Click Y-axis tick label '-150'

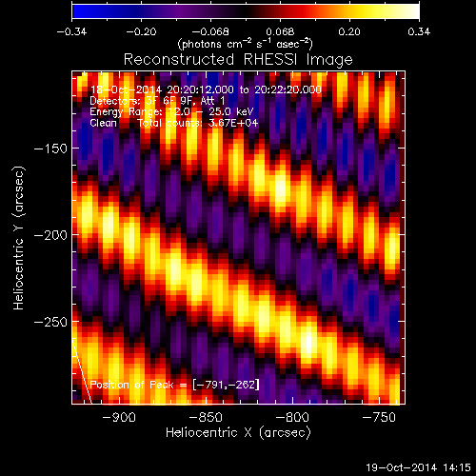click(x=50, y=149)
